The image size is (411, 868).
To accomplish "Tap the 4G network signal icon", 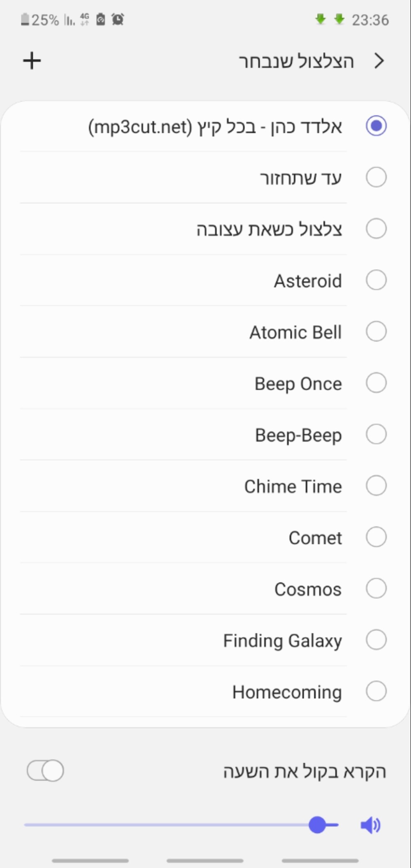I will (x=85, y=19).
